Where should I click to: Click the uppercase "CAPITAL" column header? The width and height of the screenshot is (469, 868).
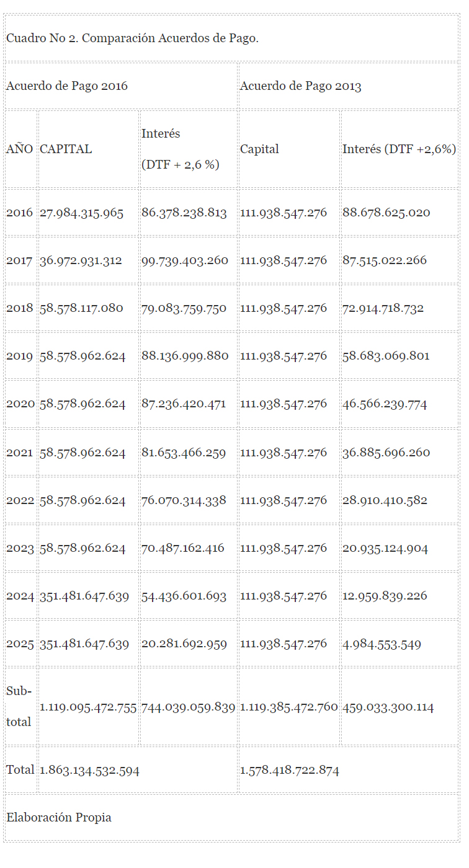pos(66,149)
